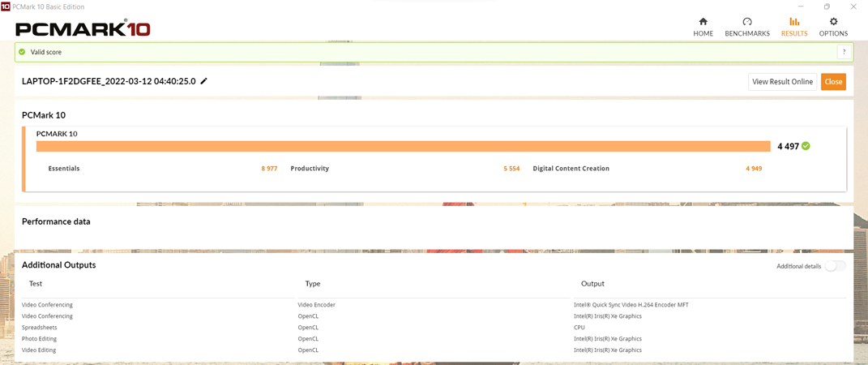Click the pencil icon to rename result
The image size is (868, 365).
[204, 81]
